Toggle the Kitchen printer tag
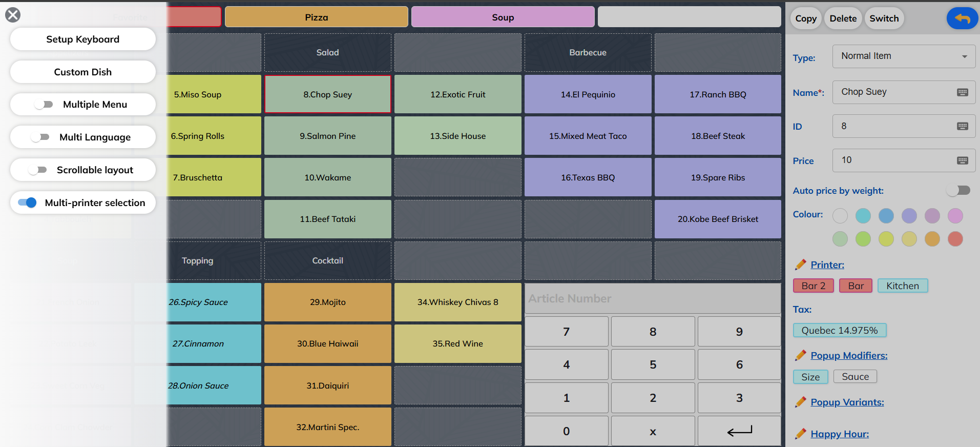The image size is (980, 447). point(903,286)
